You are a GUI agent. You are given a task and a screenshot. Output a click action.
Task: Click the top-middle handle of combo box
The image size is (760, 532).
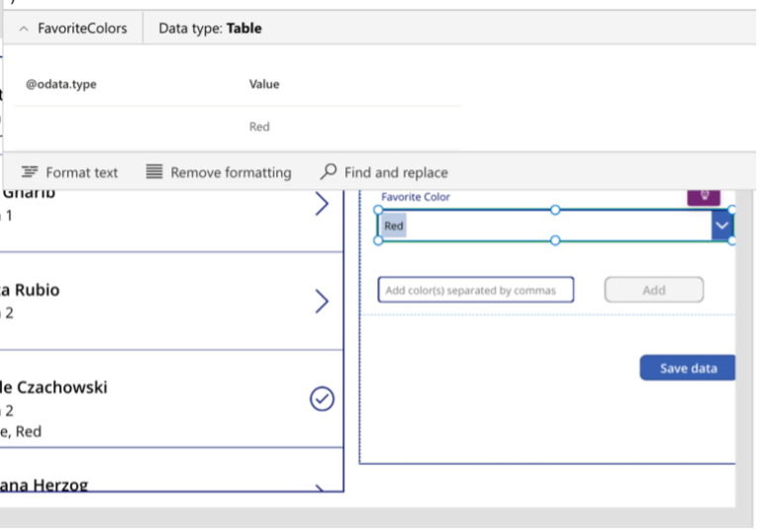(x=555, y=210)
